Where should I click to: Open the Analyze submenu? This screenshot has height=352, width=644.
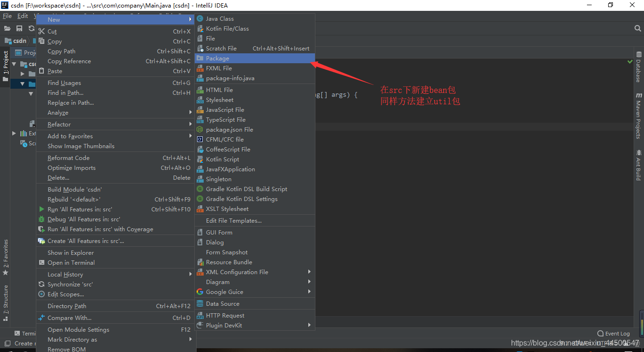(x=116, y=112)
